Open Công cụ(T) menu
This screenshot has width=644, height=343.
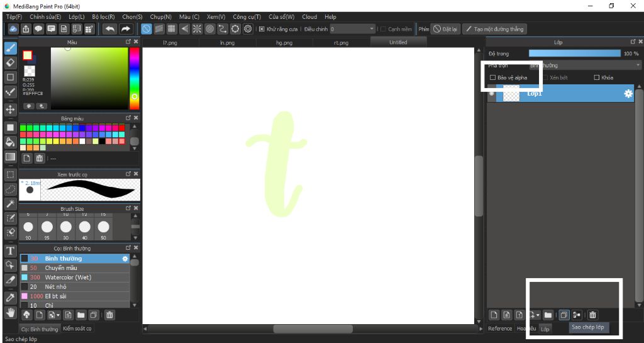[247, 17]
